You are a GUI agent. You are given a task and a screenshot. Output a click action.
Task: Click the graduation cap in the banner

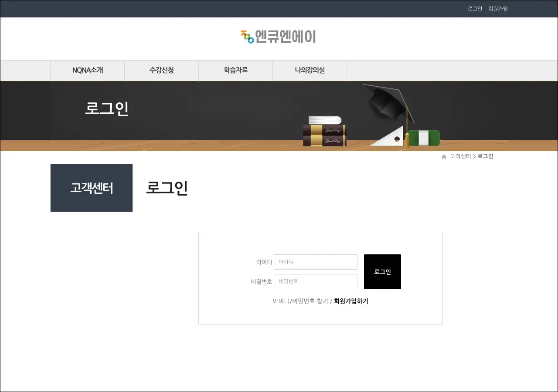(x=386, y=102)
